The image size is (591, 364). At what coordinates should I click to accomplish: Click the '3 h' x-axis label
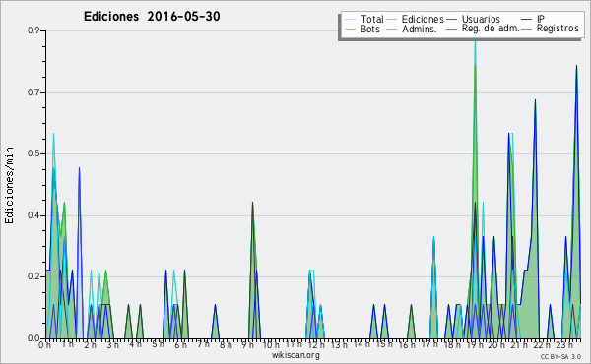[112, 344]
